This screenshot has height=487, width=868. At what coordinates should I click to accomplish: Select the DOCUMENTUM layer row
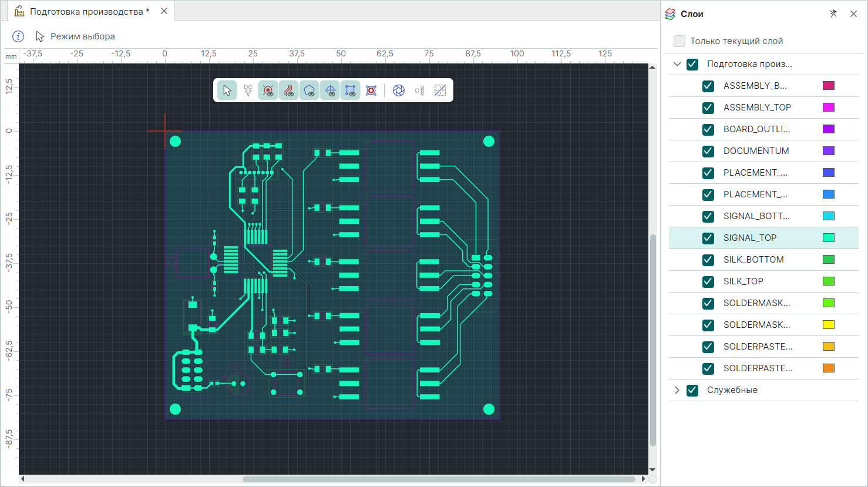coord(756,151)
